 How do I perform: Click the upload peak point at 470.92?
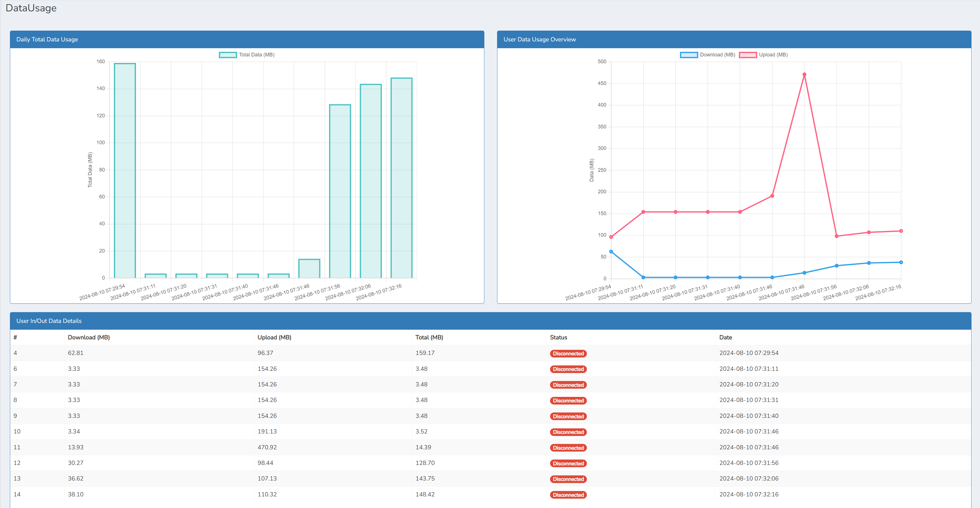tap(804, 75)
